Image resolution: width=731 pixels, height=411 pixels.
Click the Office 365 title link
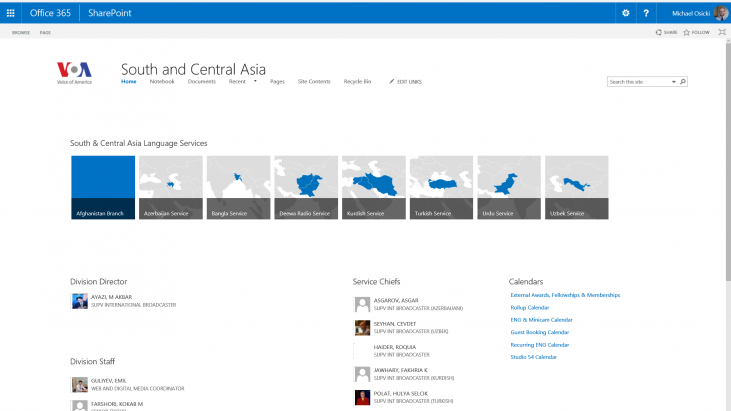50,13
